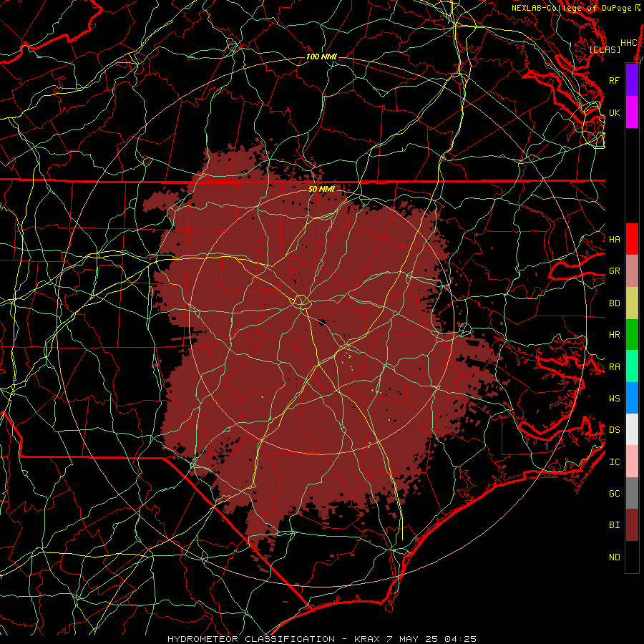Screen dimensions: 644x644
Task: Click the purple RF color swatch
Action: tap(632, 80)
